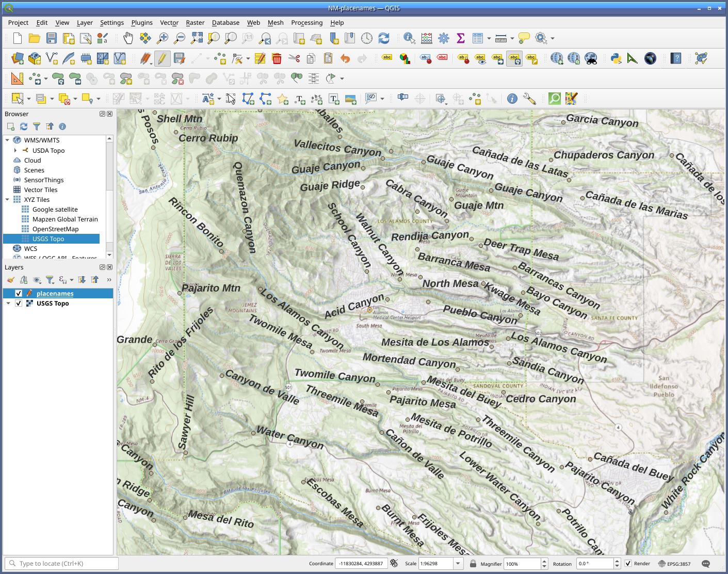Click the Toggle Editing pencil icon

(162, 58)
